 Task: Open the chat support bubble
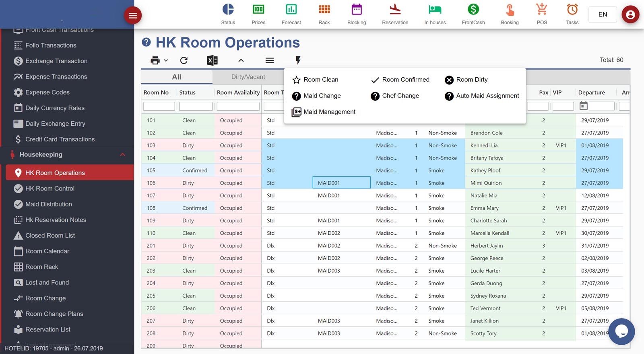pyautogui.click(x=621, y=331)
